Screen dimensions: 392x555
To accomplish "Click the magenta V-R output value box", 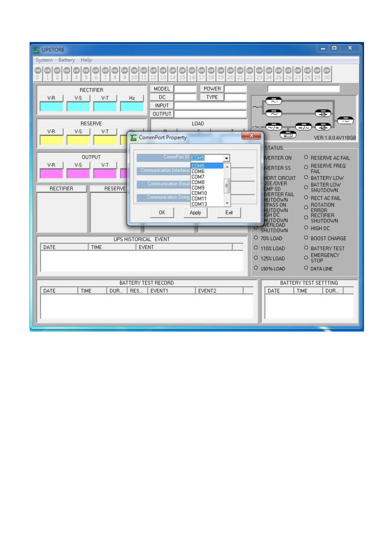I will pos(51,173).
